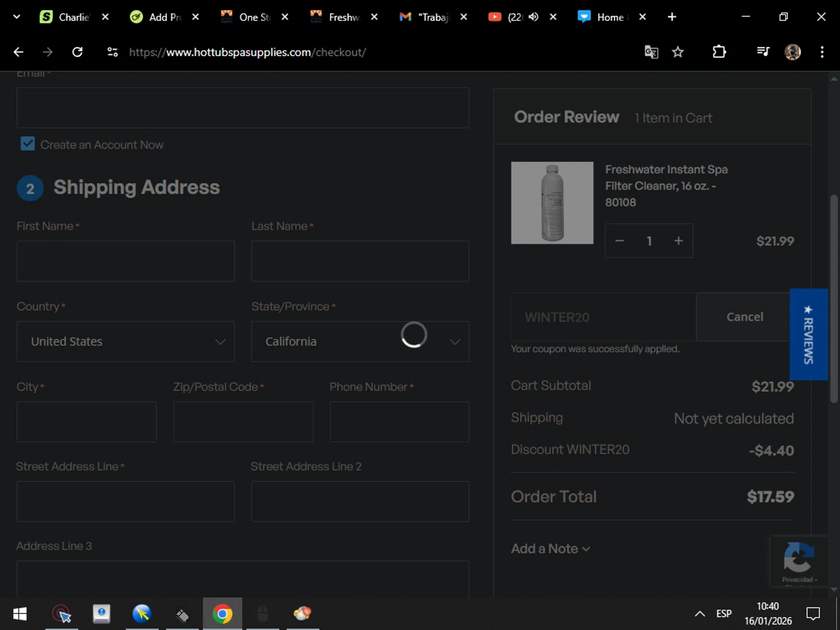Open the tab search chevron
The width and height of the screenshot is (840, 630).
tap(16, 17)
